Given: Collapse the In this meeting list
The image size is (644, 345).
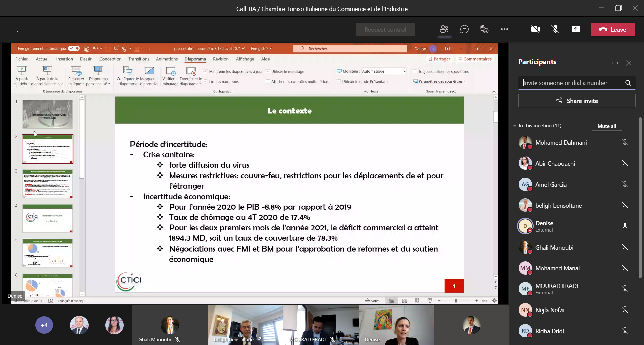Looking at the screenshot, I should pos(515,126).
